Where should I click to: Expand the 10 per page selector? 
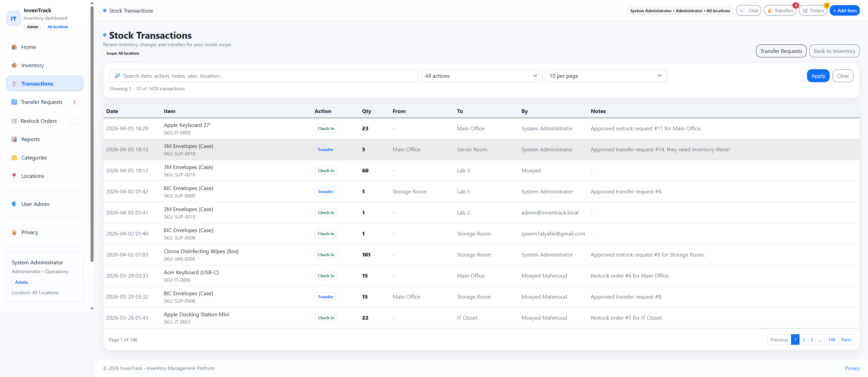tap(606, 76)
